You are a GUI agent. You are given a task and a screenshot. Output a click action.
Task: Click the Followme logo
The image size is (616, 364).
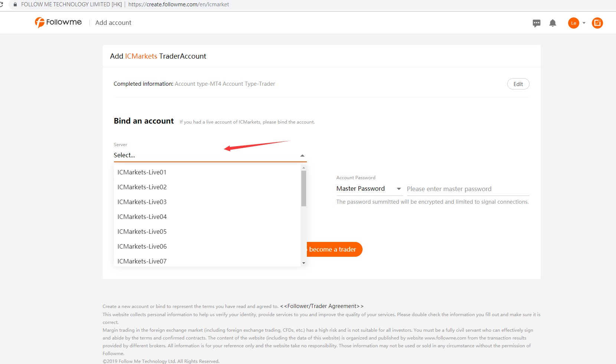[58, 22]
